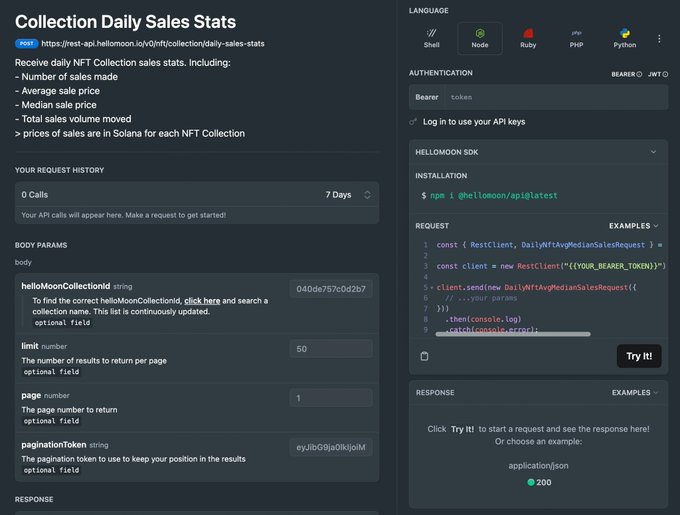Click the npm install command text
Image resolution: width=680 pixels, height=515 pixels.
[494, 196]
